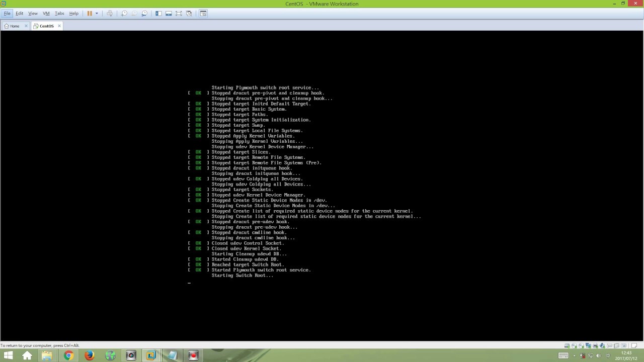Click the printer device status icon
The height and width of the screenshot is (362, 644).
[x=595, y=345]
